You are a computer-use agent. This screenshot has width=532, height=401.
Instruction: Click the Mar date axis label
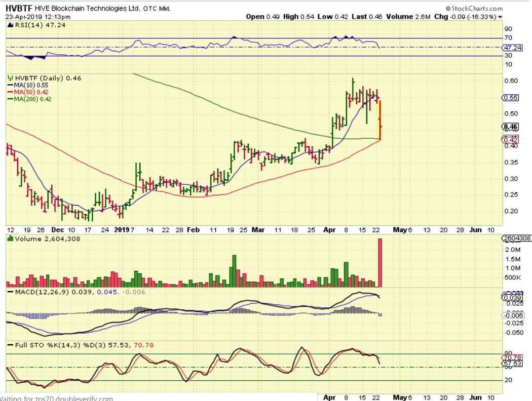click(258, 230)
